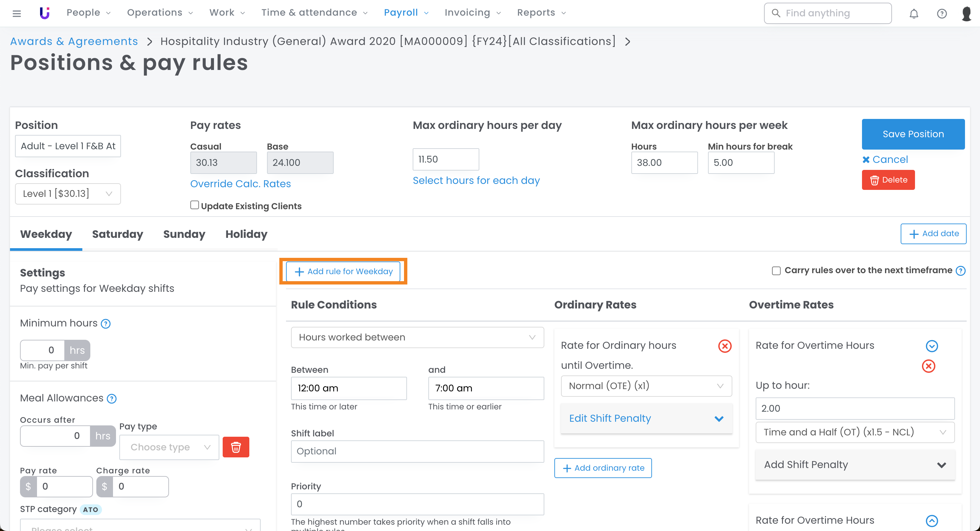Click the user profile avatar

(x=967, y=13)
